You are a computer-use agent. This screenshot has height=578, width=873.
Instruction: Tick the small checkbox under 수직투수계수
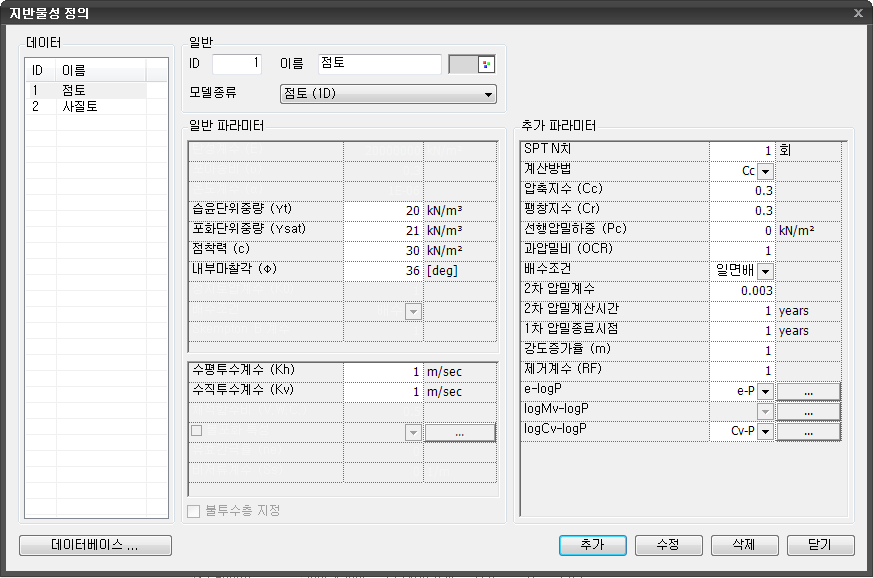pyautogui.click(x=196, y=431)
